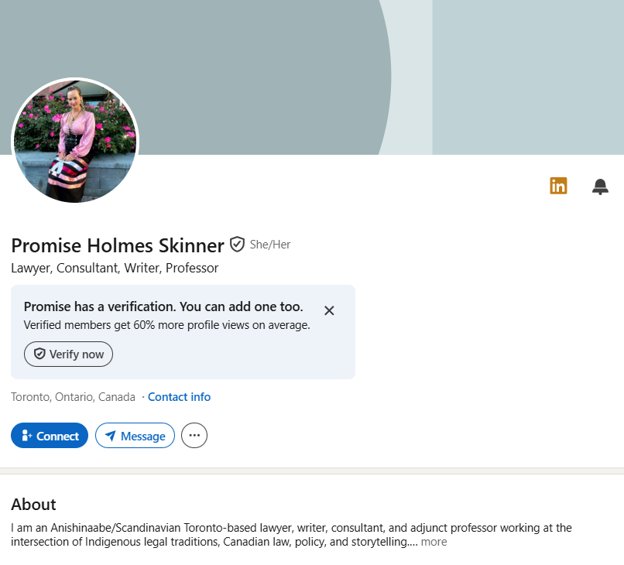Send a Message to Promise
Image resolution: width=624 pixels, height=565 pixels.
pyautogui.click(x=135, y=435)
